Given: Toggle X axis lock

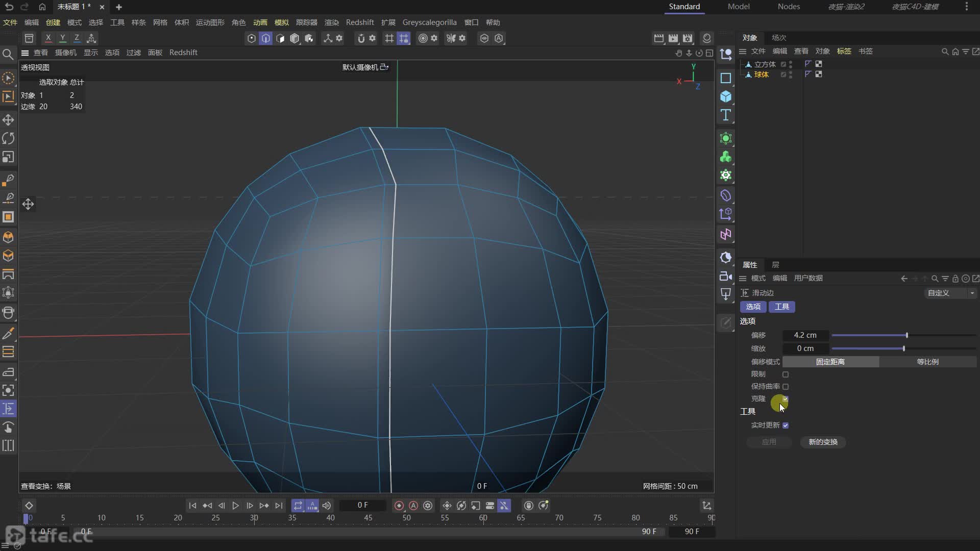Looking at the screenshot, I should (x=48, y=38).
